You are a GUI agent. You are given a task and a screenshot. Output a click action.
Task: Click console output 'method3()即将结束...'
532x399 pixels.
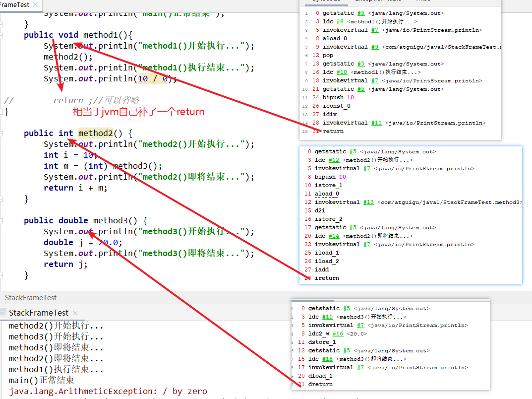pos(56,348)
